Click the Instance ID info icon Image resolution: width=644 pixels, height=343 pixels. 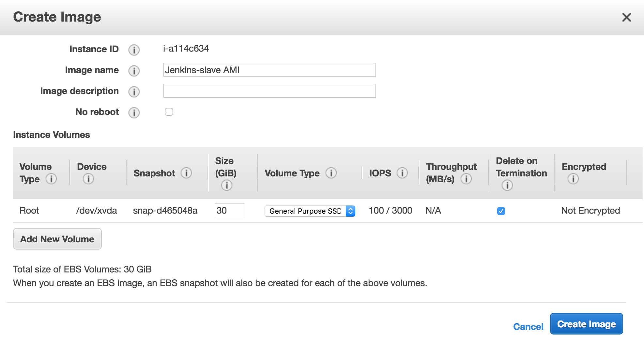click(134, 50)
